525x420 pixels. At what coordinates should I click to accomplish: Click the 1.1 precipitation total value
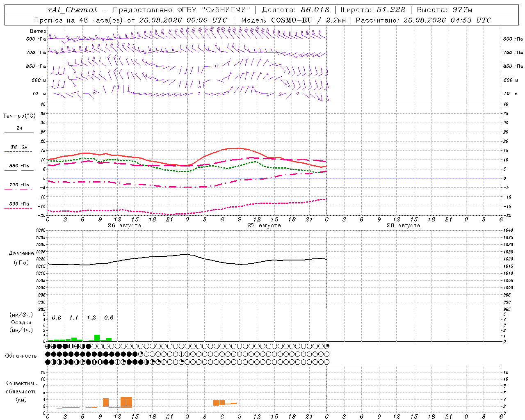(73, 317)
